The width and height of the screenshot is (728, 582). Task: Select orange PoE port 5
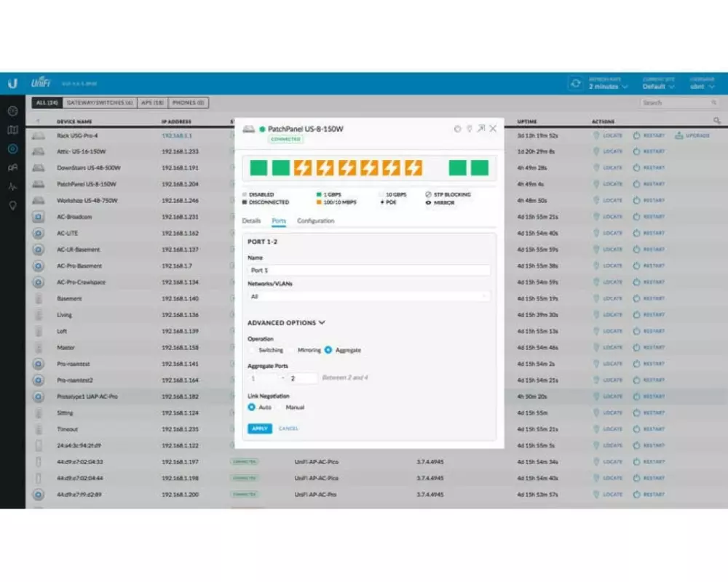[347, 167]
